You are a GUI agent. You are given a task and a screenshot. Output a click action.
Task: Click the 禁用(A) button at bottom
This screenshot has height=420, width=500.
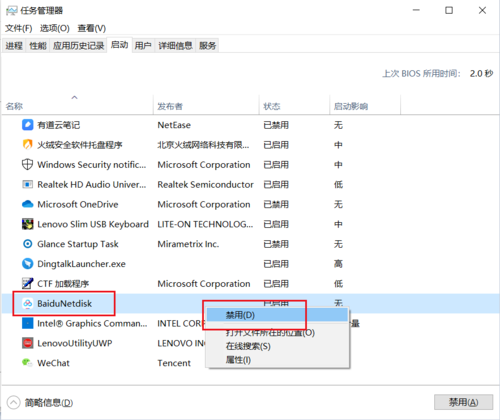(x=463, y=402)
